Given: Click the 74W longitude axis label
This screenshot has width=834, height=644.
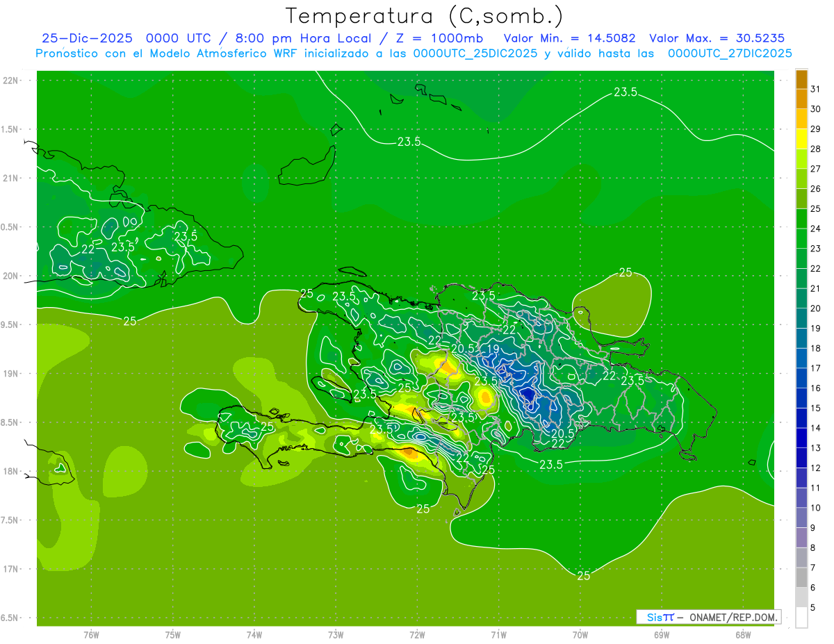Looking at the screenshot, I should point(254,634).
